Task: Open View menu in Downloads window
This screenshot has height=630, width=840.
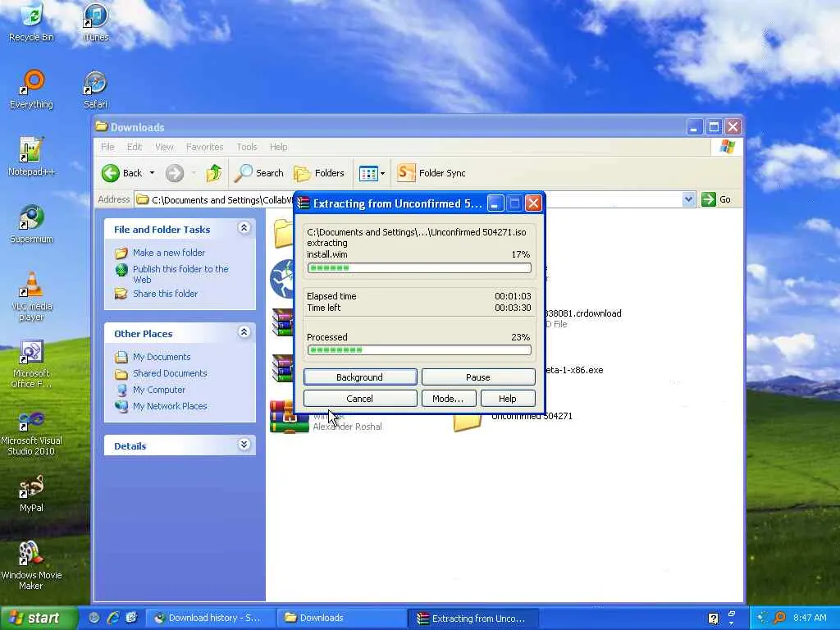Action: point(164,147)
